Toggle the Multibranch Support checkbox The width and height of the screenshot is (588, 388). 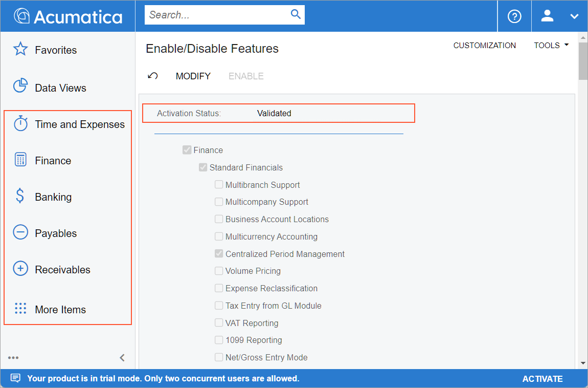219,185
